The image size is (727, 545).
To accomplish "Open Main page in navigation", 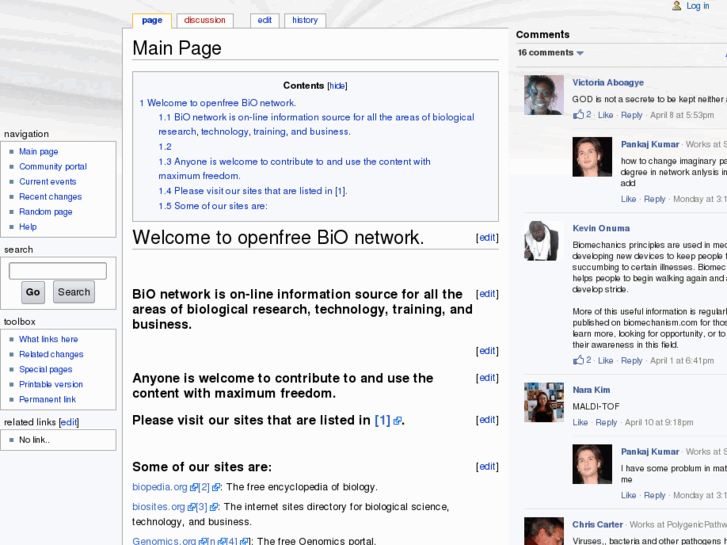I will [38, 152].
